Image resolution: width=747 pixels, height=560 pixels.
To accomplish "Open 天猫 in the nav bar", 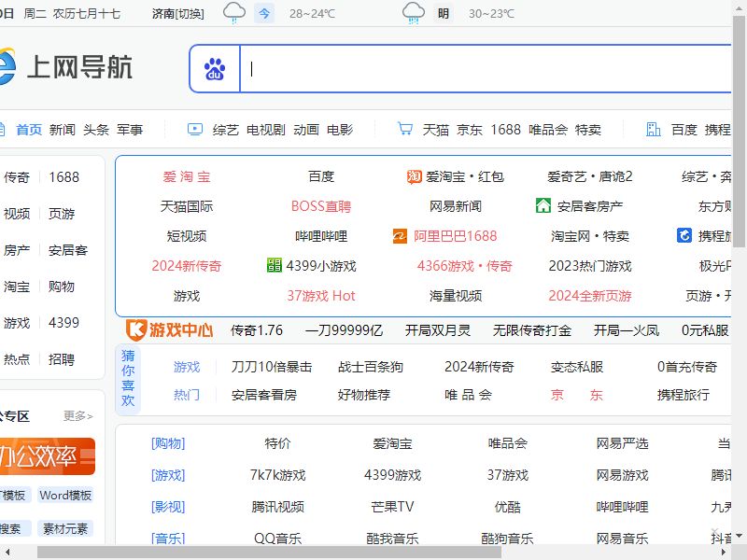I will [x=436, y=130].
